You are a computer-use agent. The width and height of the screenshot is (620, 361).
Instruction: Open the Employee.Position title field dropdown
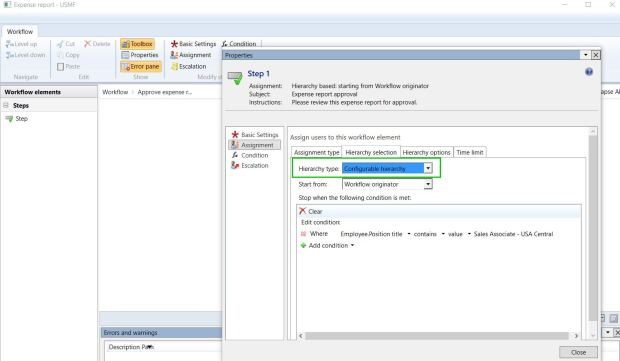click(x=409, y=234)
